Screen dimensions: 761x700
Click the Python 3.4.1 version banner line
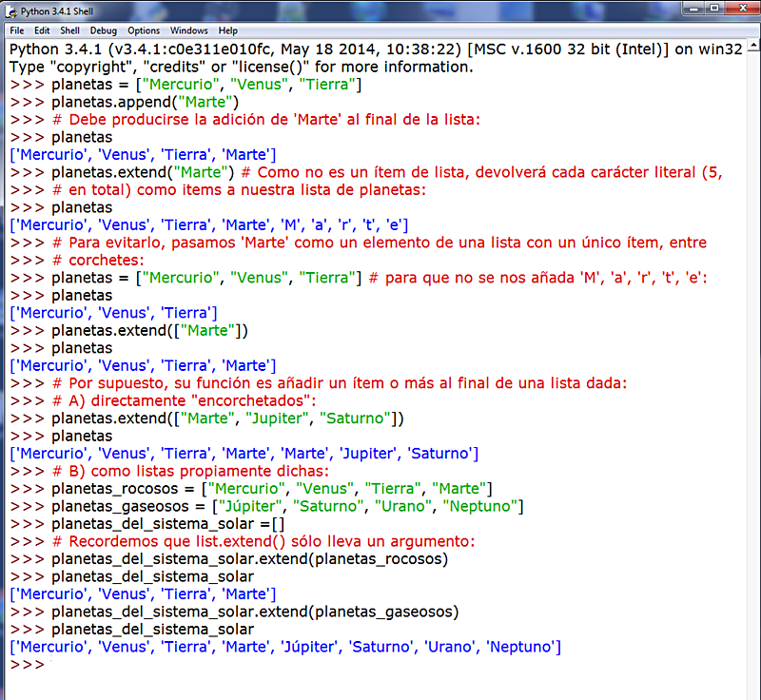coord(376,49)
